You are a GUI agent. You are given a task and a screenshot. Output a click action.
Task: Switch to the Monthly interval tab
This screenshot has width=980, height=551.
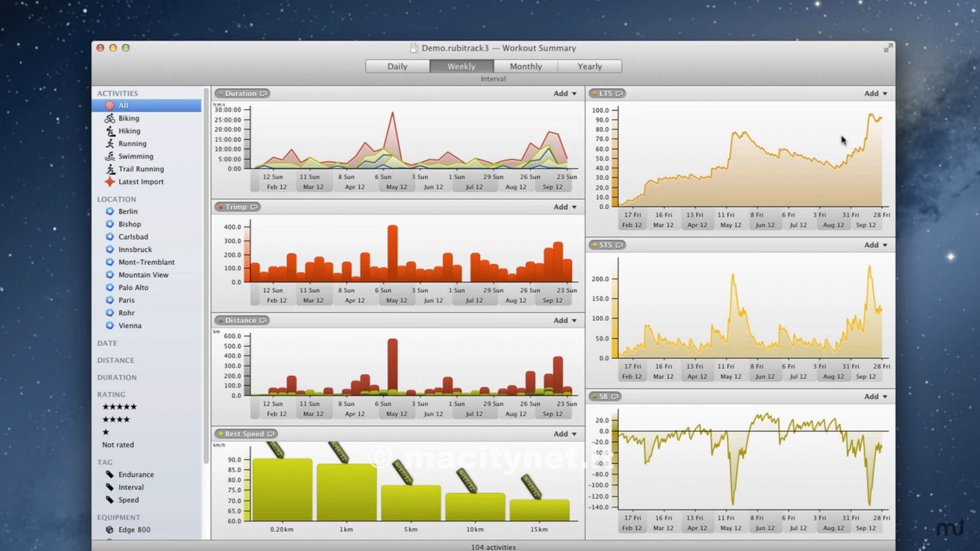[x=525, y=66]
